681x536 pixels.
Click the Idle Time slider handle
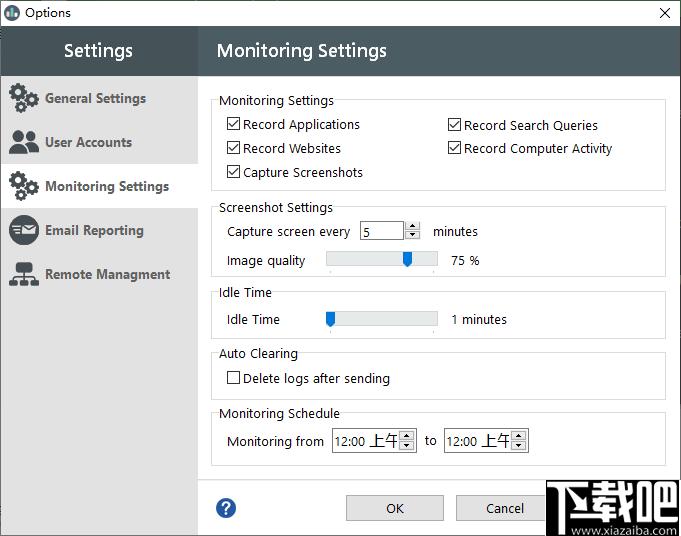click(331, 319)
